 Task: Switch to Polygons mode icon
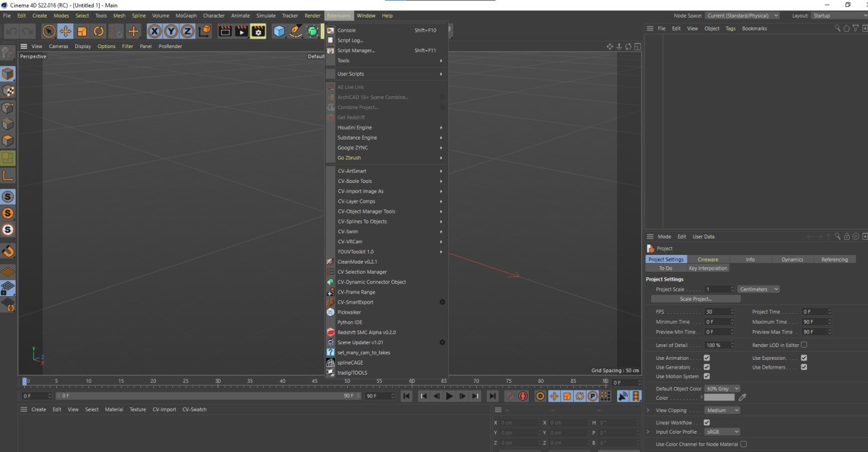pyautogui.click(x=7, y=141)
